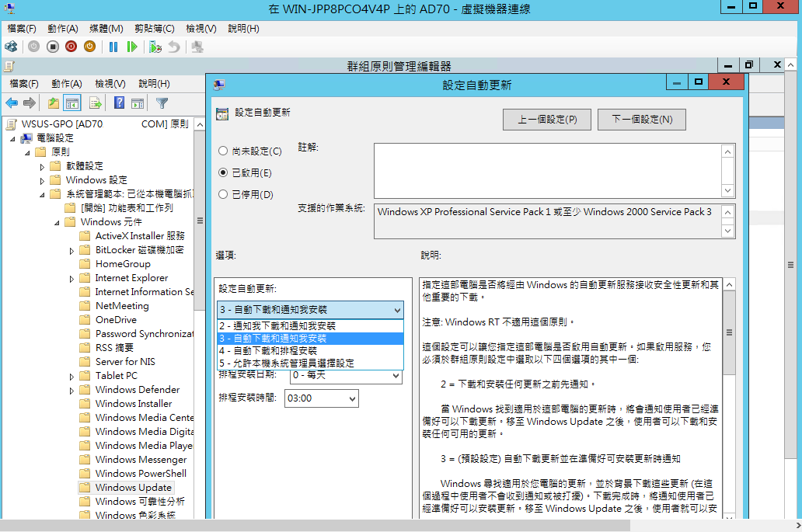Open the VM window 檢視(V) menu
802x532 pixels.
201,29
